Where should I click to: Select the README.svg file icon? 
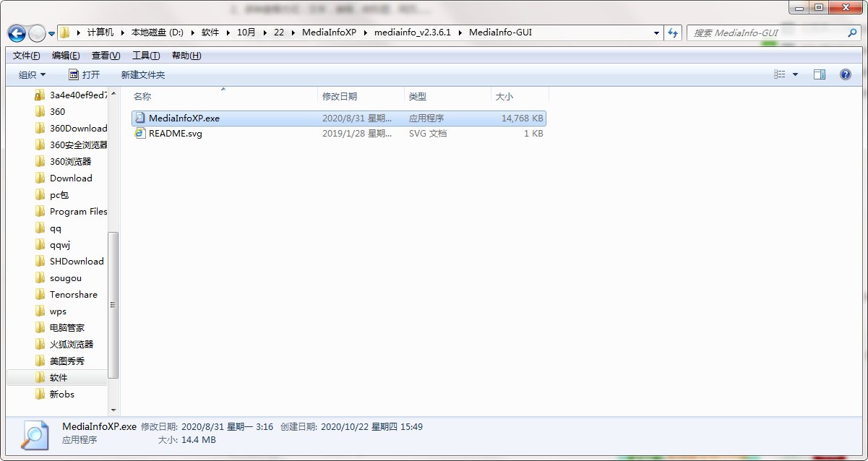click(x=140, y=134)
